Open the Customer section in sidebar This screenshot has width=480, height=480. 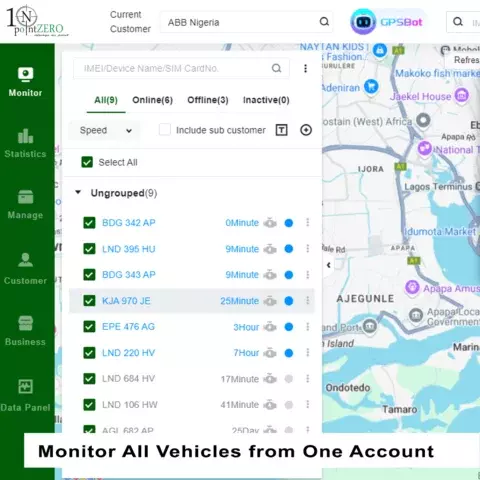(x=26, y=269)
